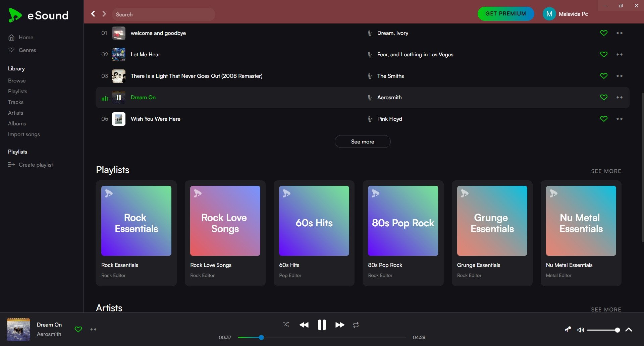
Task: Click the heart icon next to Genres
Action: 11,50
